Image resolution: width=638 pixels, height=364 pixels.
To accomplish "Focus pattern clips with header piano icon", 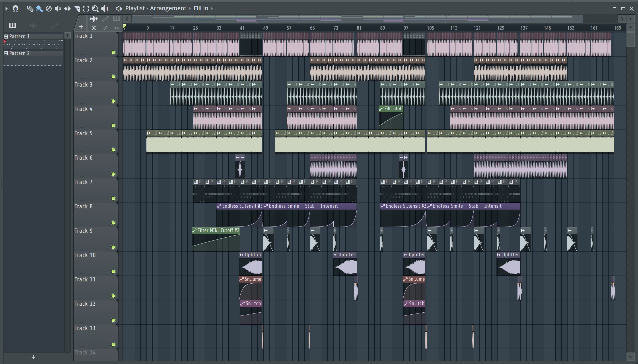I will click(117, 19).
